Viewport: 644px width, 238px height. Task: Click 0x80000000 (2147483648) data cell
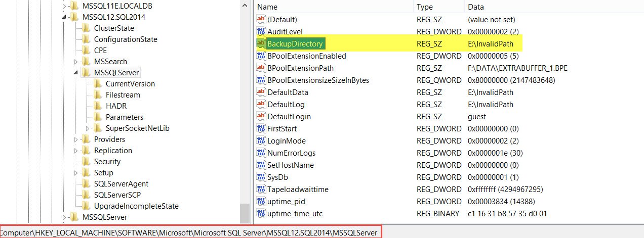(x=512, y=80)
